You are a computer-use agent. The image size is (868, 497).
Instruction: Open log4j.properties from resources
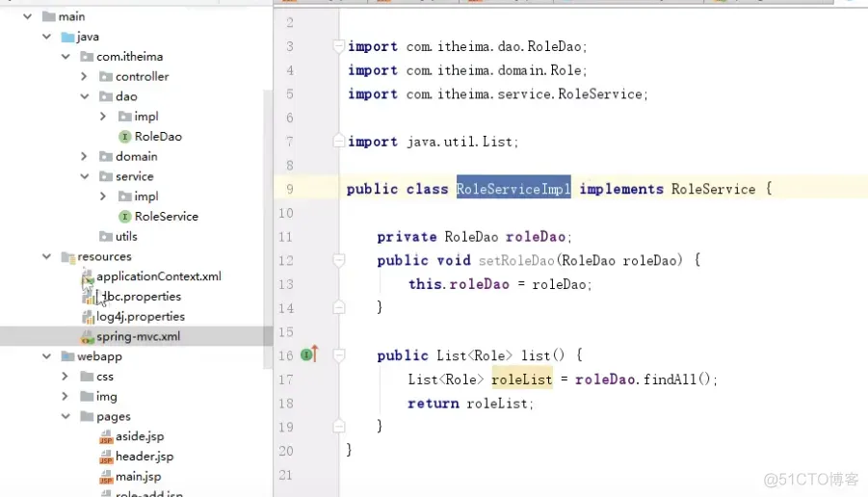[141, 317]
